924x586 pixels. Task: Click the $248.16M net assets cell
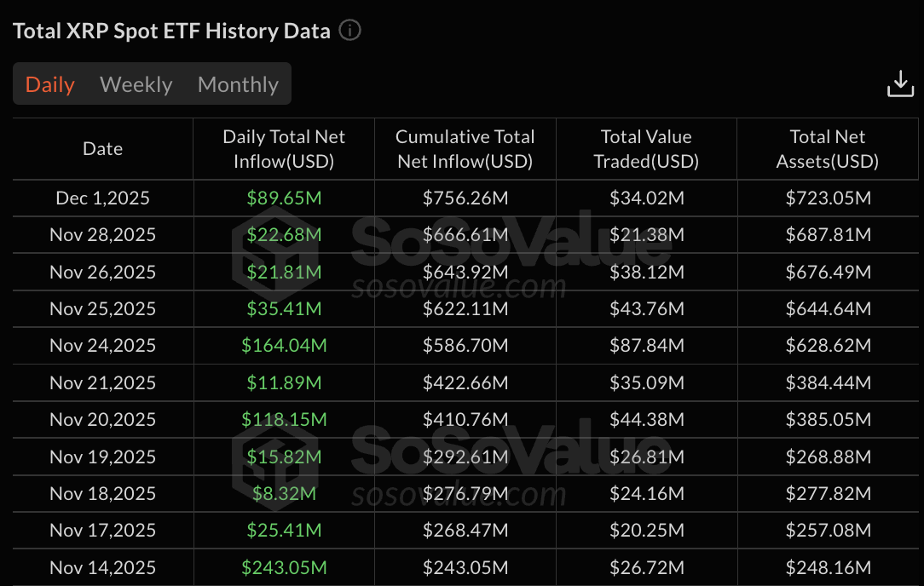[828, 567]
